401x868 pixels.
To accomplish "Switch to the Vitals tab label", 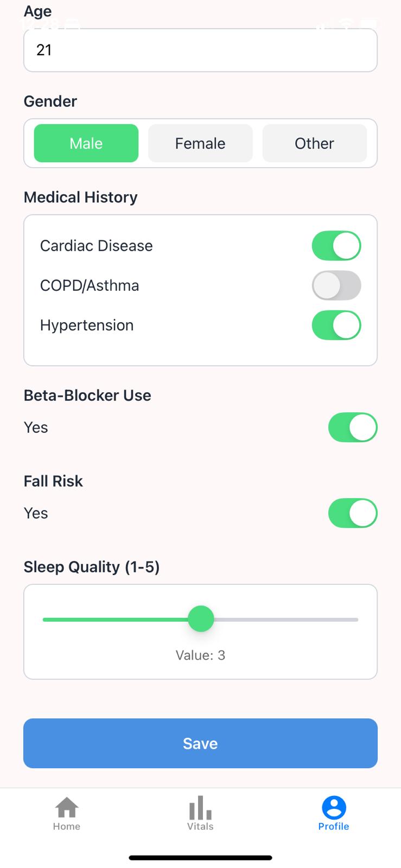I will click(x=200, y=826).
